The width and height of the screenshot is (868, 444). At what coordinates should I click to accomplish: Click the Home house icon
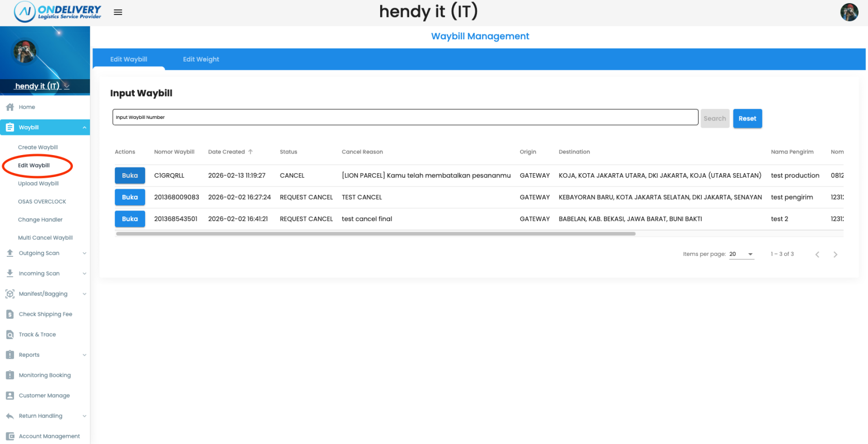click(x=10, y=107)
